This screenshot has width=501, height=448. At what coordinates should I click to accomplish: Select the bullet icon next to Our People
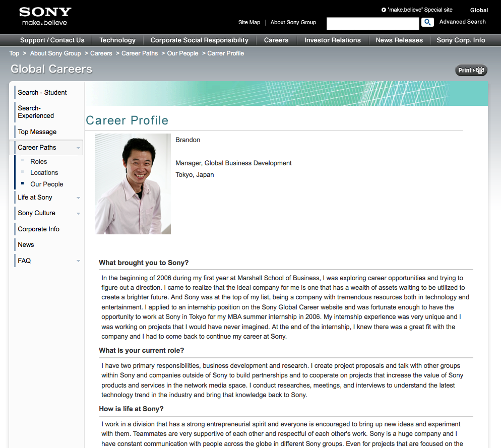pos(22,184)
